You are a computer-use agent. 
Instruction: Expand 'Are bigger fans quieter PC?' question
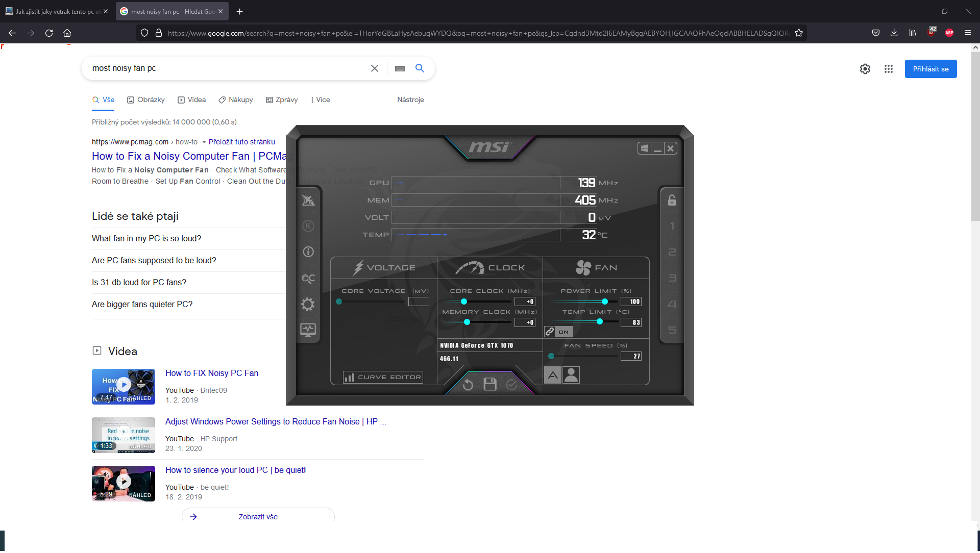point(142,305)
